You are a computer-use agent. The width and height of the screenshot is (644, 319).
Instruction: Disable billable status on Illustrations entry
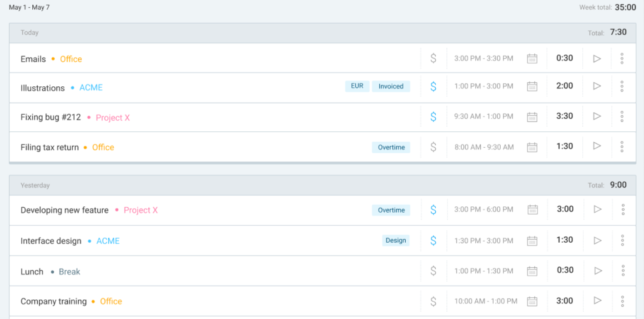(433, 86)
